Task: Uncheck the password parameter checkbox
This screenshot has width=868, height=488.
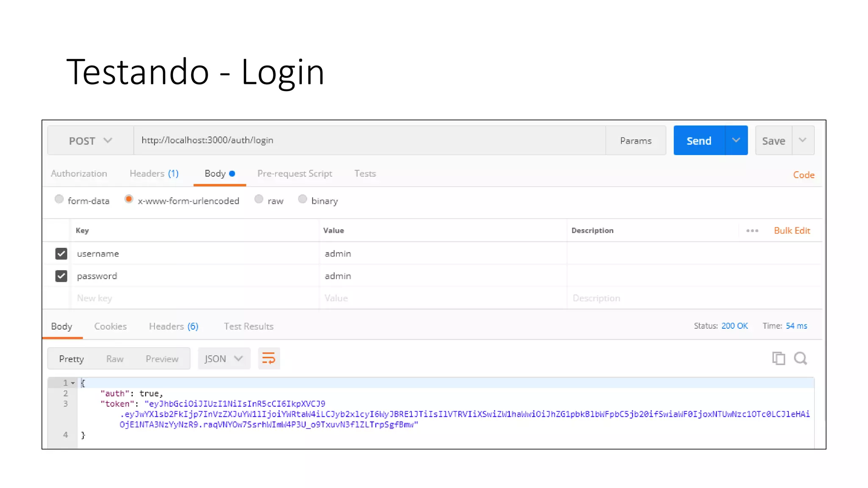Action: click(x=61, y=276)
